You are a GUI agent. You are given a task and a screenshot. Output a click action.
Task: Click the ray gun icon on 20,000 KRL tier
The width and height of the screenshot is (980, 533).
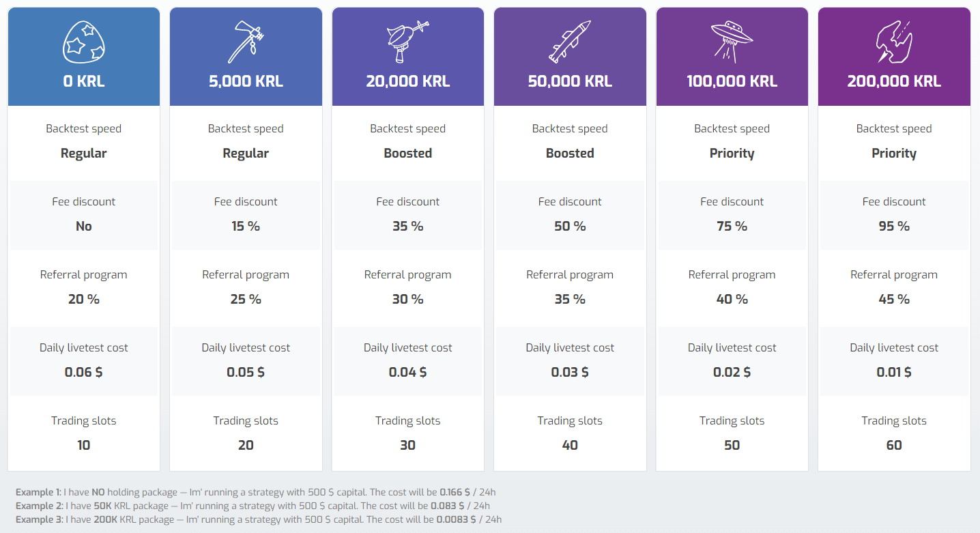point(407,42)
